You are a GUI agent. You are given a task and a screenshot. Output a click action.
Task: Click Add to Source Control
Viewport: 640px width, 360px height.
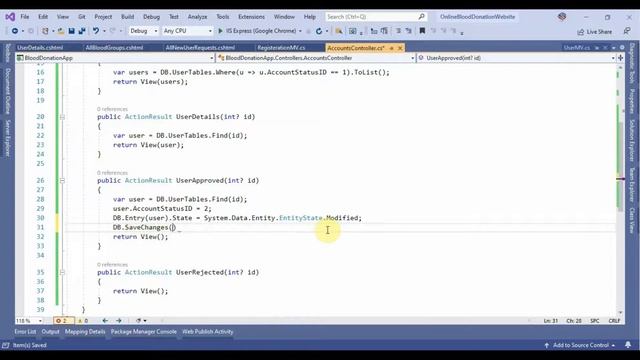pyautogui.click(x=580, y=345)
